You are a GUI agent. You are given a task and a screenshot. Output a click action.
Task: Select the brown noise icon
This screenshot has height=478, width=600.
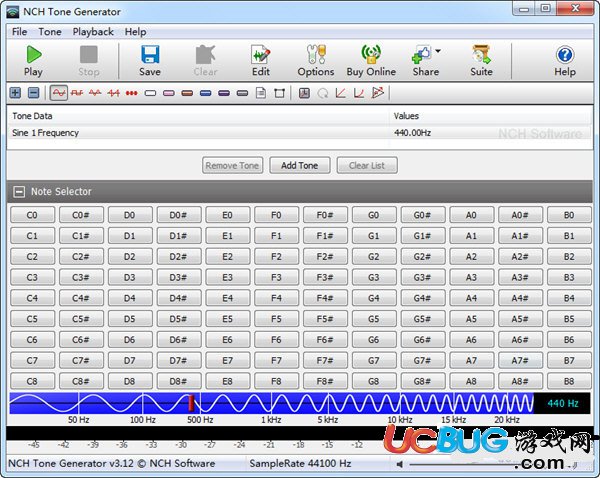pyautogui.click(x=187, y=93)
